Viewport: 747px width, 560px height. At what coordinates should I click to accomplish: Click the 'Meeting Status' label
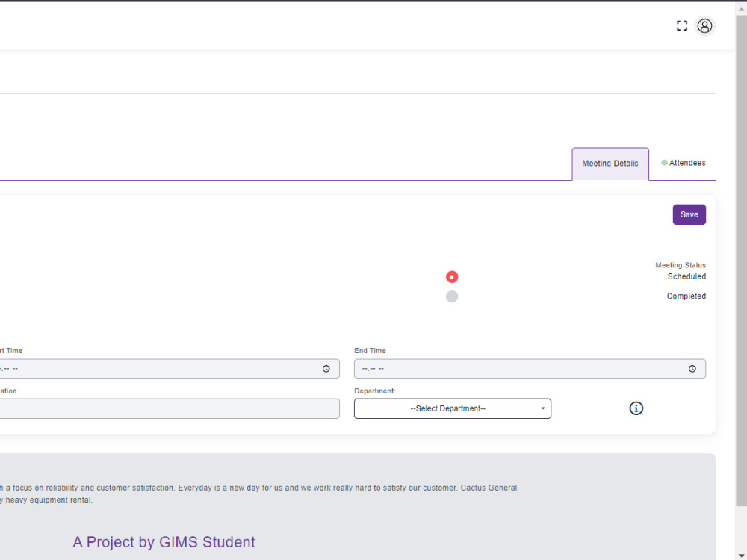pyautogui.click(x=681, y=265)
